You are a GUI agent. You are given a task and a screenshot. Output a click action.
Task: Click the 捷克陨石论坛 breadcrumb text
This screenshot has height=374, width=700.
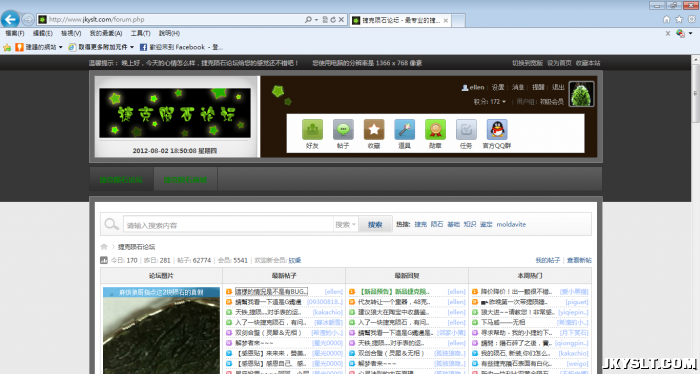(x=136, y=247)
